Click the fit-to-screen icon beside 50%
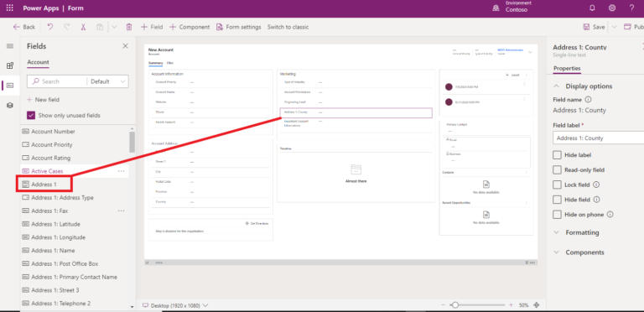Image resolution: width=644 pixels, height=312 pixels. 536,305
